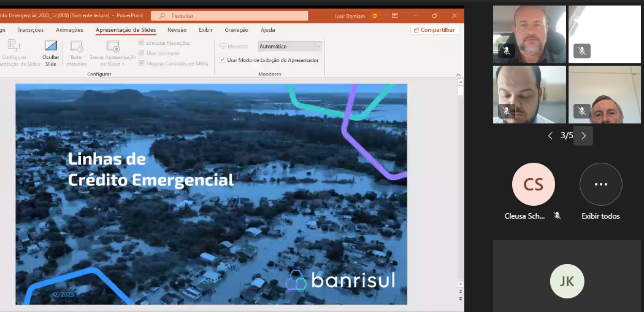Click the JK participant avatar

[567, 281]
